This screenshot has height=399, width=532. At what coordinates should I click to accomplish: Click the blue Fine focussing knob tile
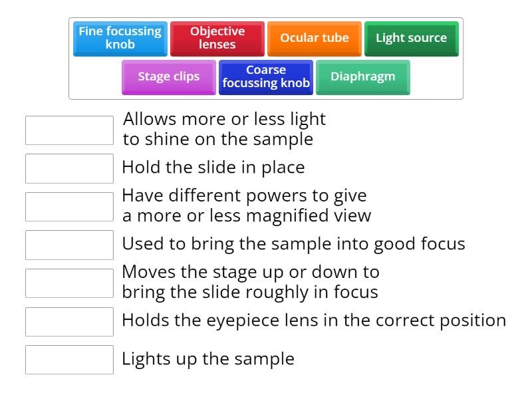coord(120,39)
